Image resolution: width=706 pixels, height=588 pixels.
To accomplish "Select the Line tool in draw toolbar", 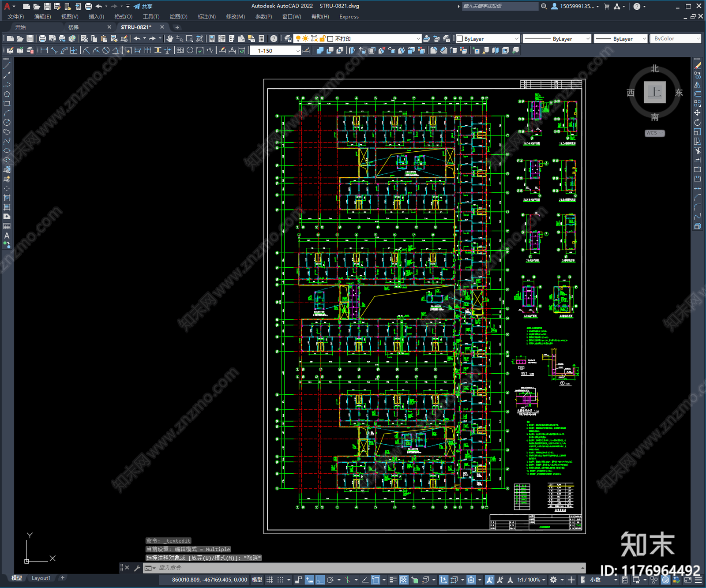I will [7, 66].
